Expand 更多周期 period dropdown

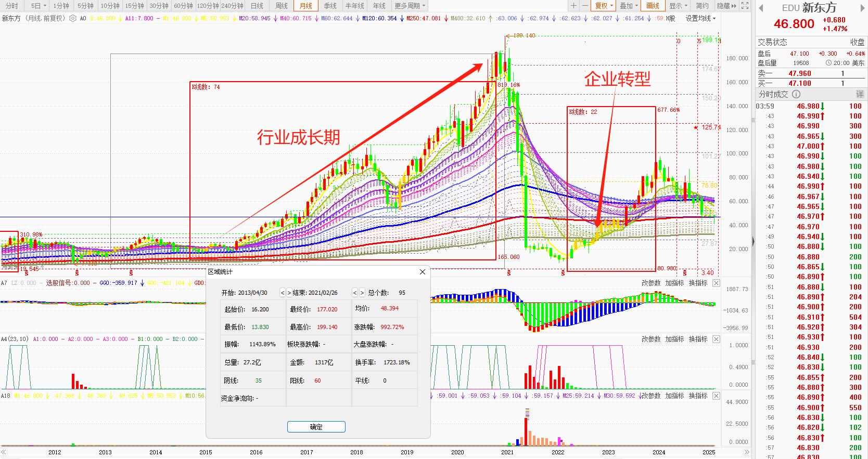(x=410, y=6)
